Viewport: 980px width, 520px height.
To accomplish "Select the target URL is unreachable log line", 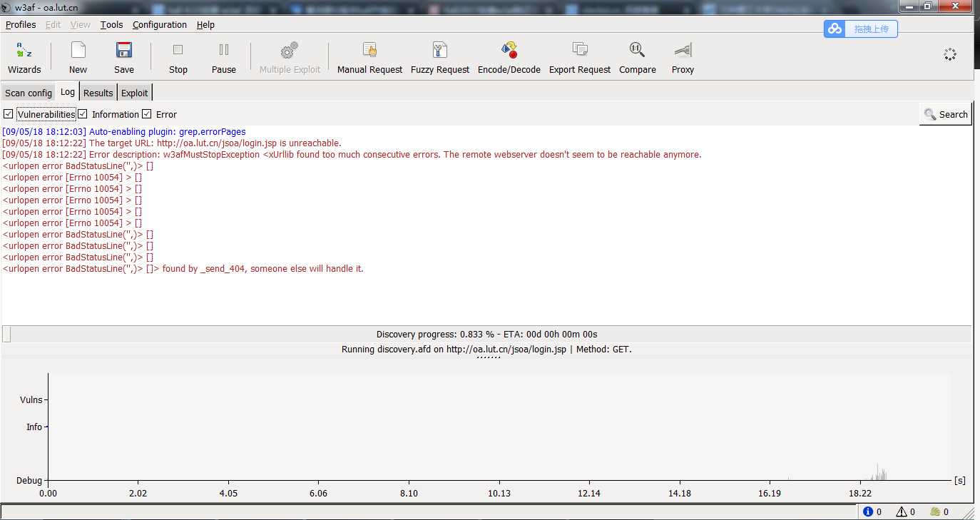I will pyautogui.click(x=172, y=143).
